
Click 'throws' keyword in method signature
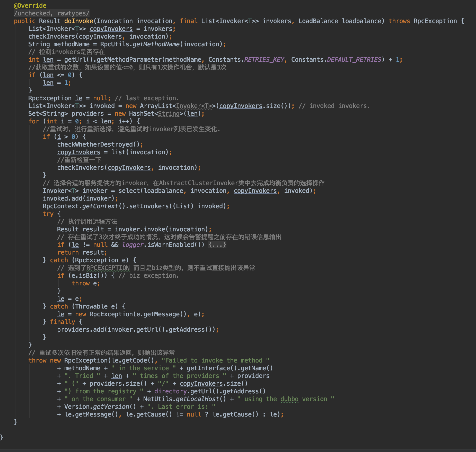[399, 21]
